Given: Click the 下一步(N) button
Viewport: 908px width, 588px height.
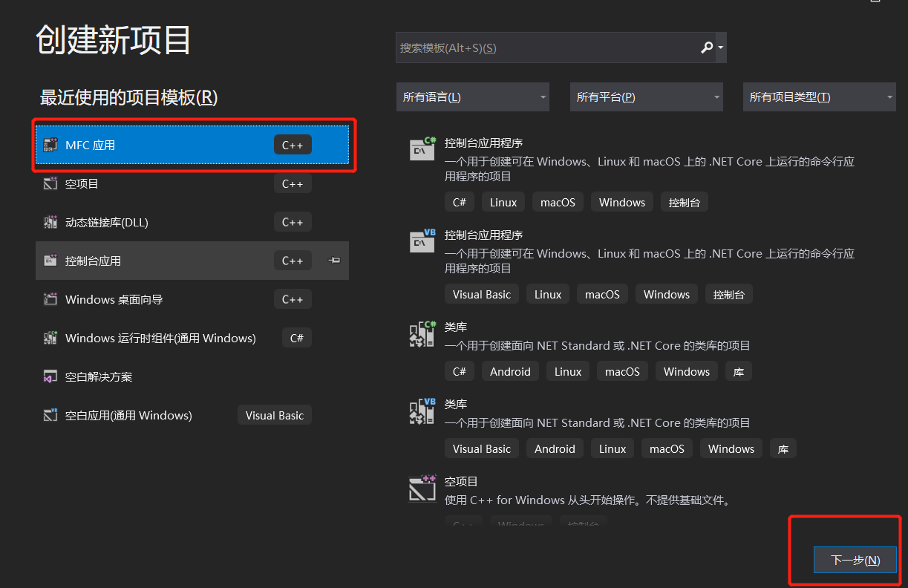Looking at the screenshot, I should pos(855,560).
